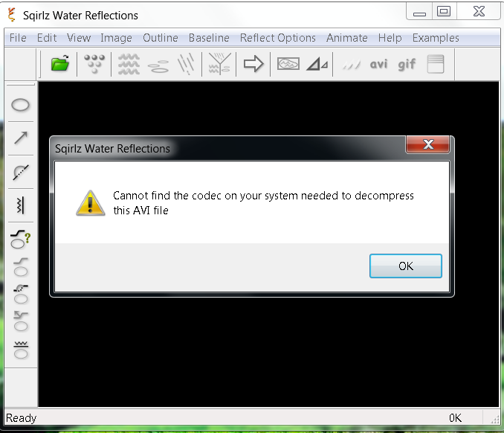The width and height of the screenshot is (504, 433).
Task: Click the Ready status bar text
Action: coord(22,418)
